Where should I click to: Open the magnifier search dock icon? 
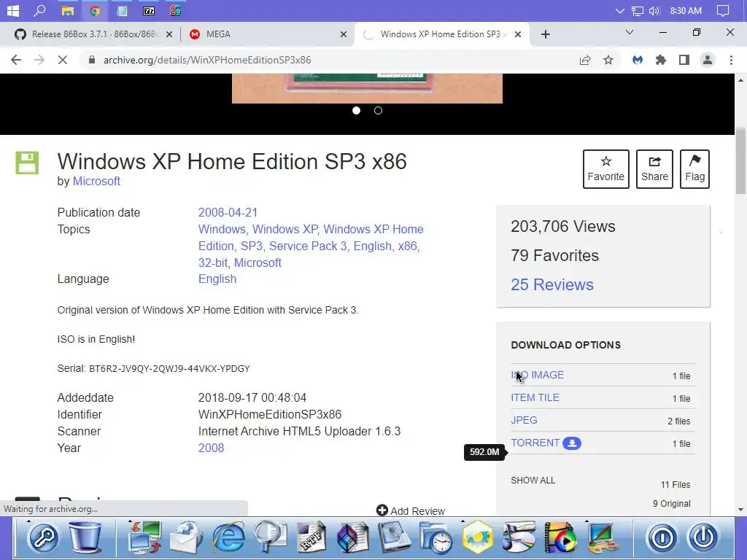[x=270, y=537]
